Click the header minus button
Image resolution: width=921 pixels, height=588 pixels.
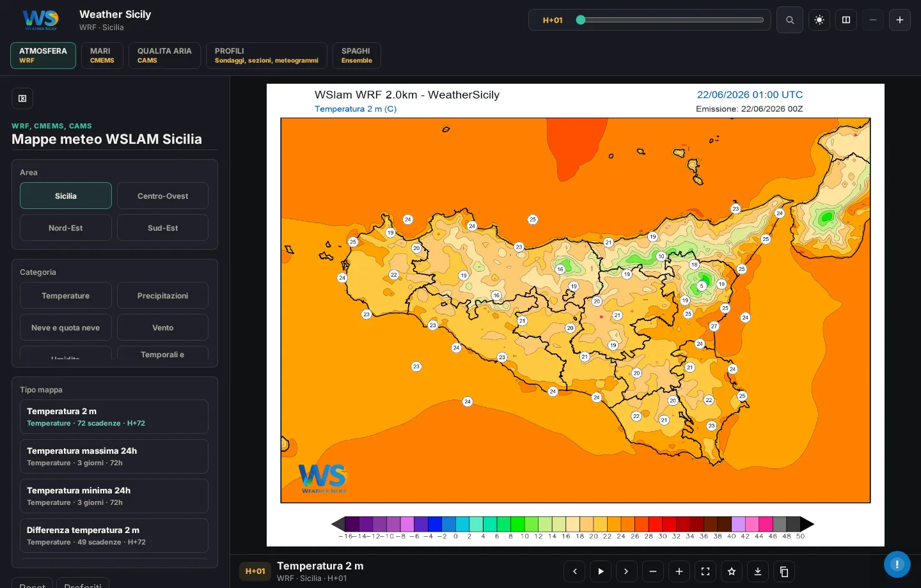(873, 20)
